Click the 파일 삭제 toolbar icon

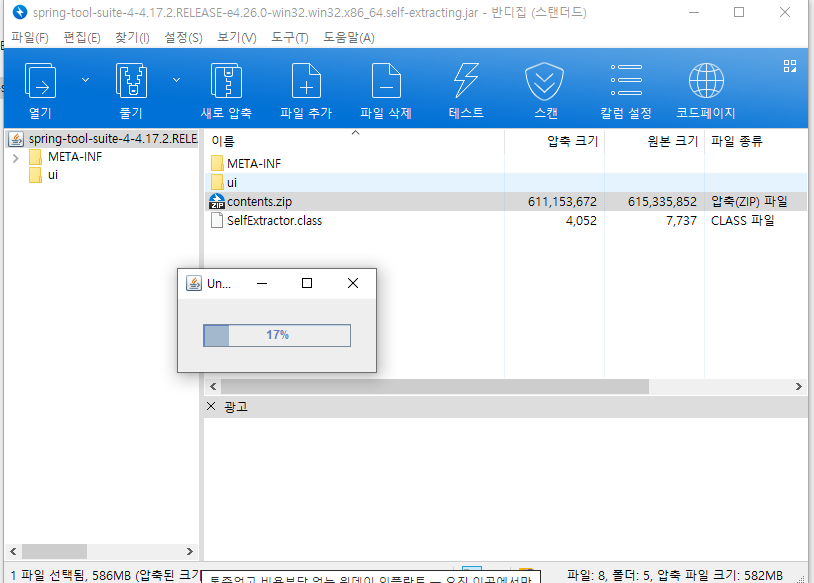(x=386, y=81)
